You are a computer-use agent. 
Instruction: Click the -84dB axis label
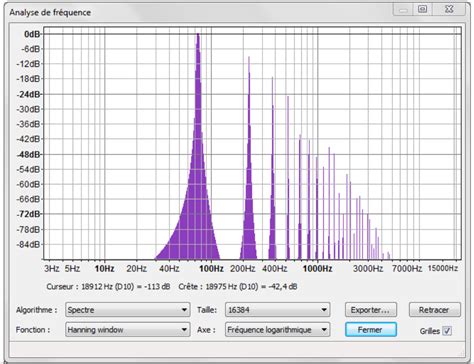(x=28, y=244)
